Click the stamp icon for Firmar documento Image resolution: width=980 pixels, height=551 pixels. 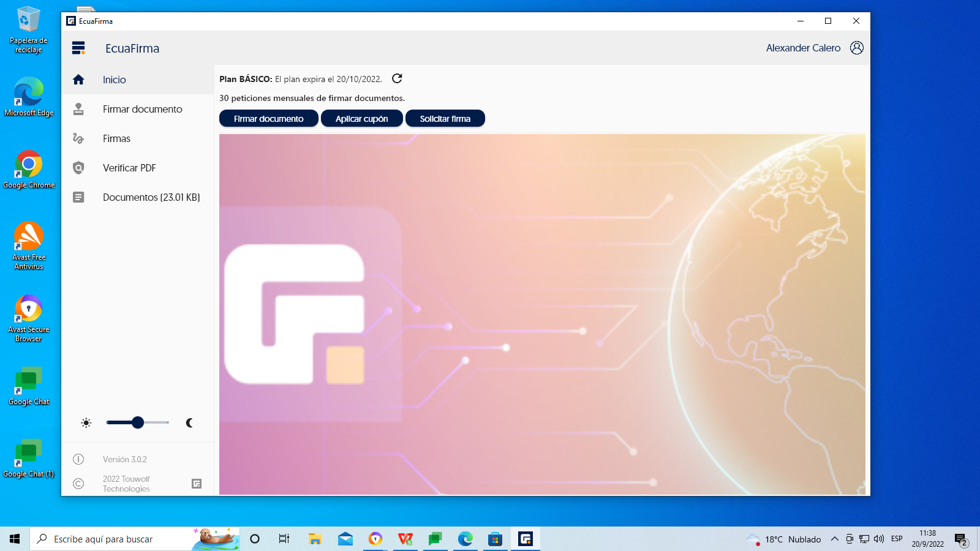click(78, 109)
